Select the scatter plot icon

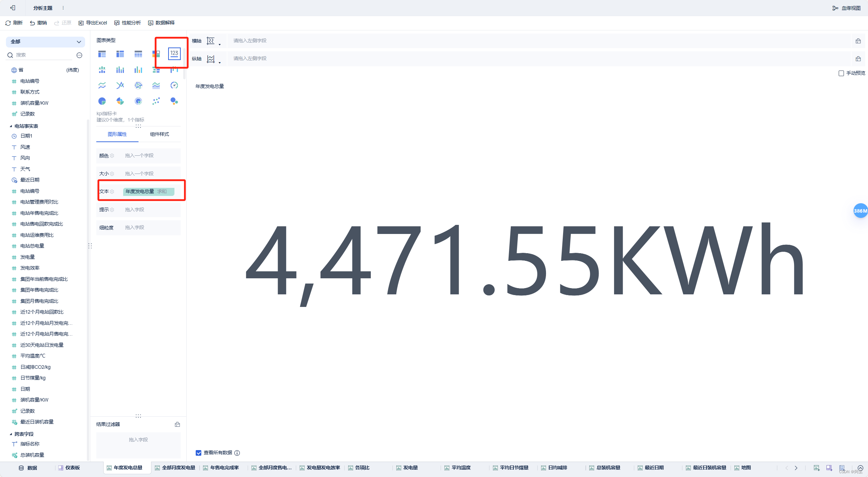point(156,101)
